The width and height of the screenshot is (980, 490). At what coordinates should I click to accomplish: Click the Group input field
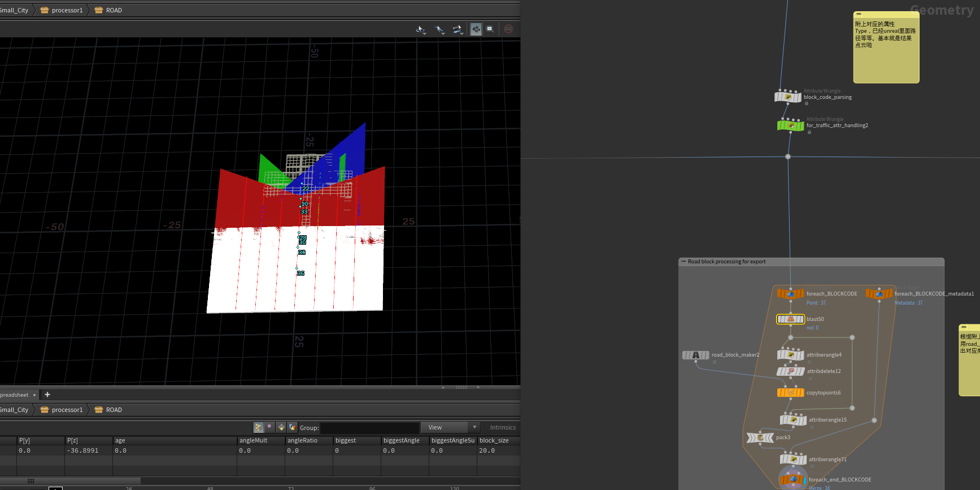pyautogui.click(x=370, y=428)
